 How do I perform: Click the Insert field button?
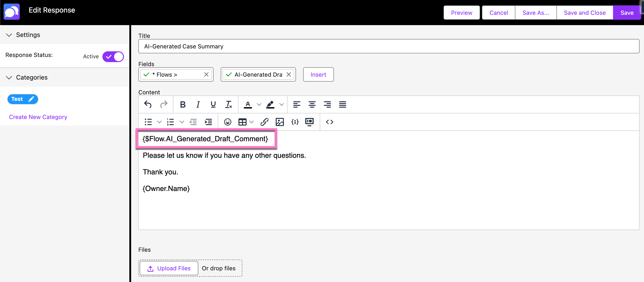(318, 74)
